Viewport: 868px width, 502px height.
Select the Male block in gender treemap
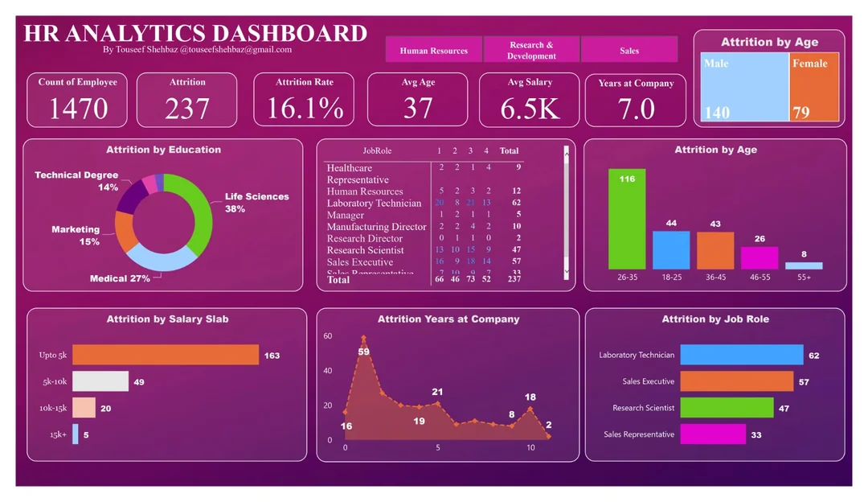(x=745, y=87)
